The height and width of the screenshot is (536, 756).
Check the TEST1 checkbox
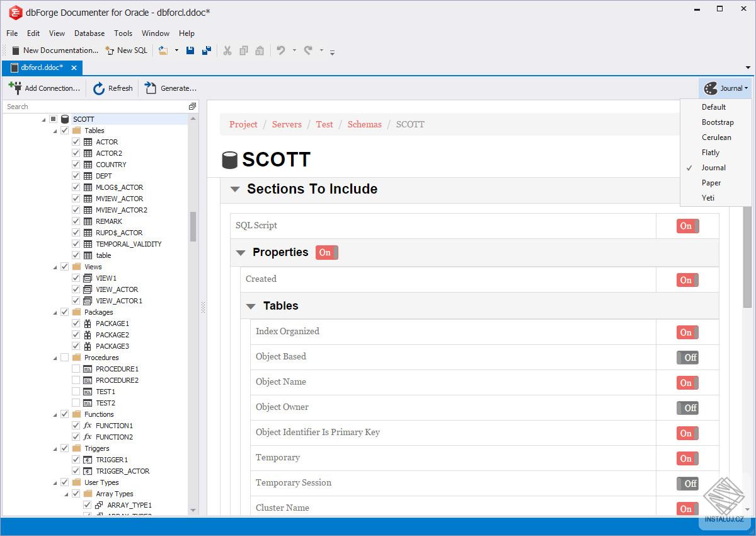(x=76, y=392)
